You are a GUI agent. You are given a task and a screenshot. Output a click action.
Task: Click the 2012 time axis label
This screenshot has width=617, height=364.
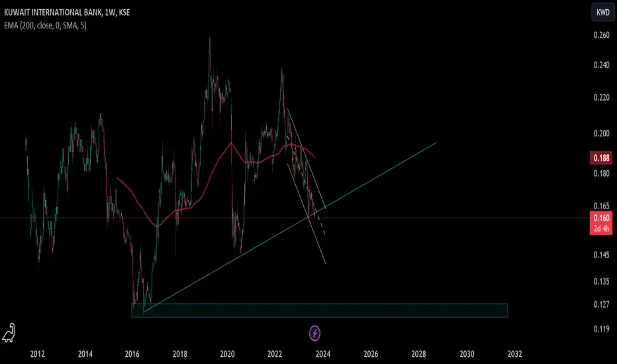coord(37,354)
